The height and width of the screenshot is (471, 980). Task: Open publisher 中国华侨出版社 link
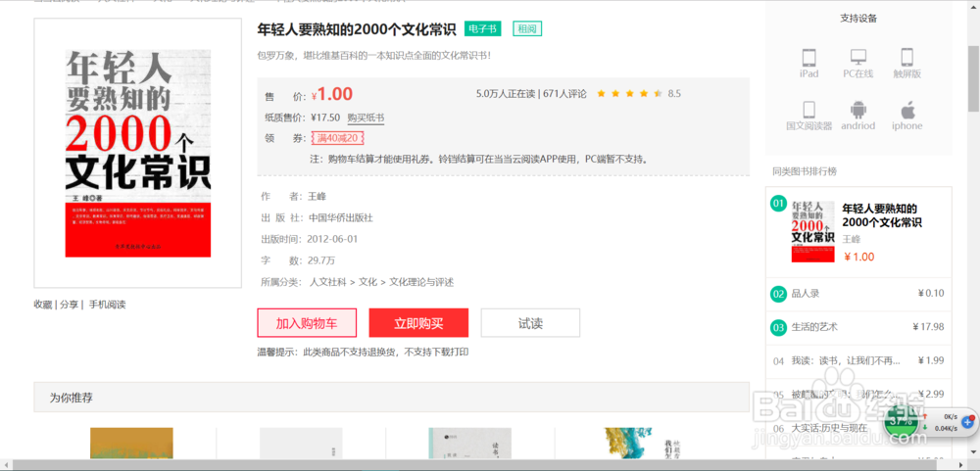341,217
